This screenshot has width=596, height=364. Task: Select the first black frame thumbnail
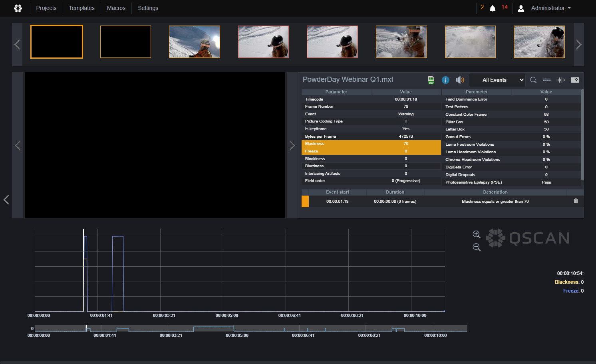coord(57,42)
